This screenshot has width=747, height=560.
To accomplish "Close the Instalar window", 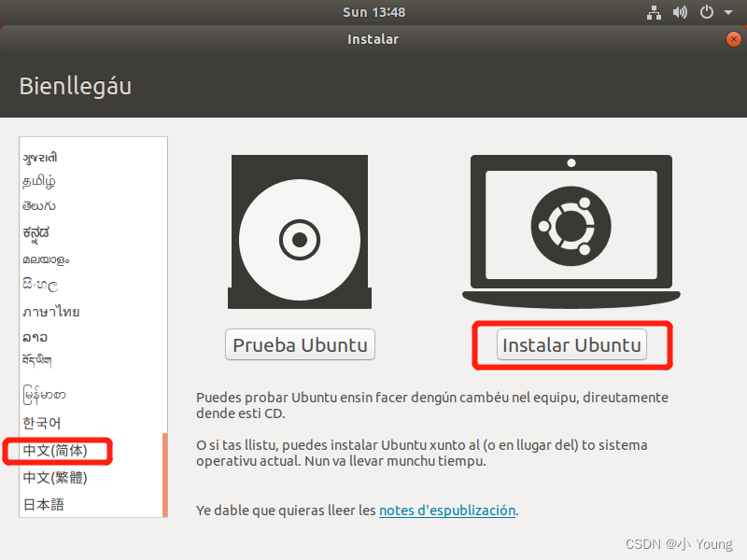I will [x=734, y=39].
